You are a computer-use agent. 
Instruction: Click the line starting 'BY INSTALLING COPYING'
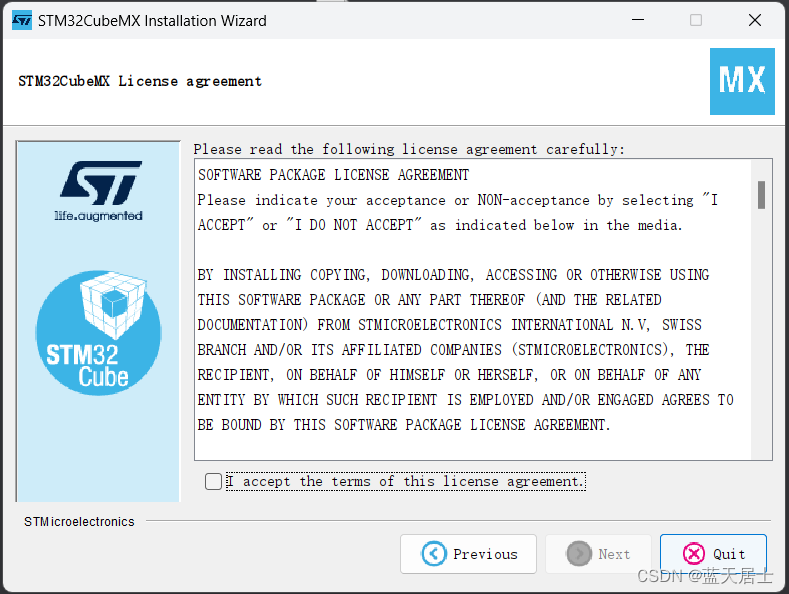point(453,275)
